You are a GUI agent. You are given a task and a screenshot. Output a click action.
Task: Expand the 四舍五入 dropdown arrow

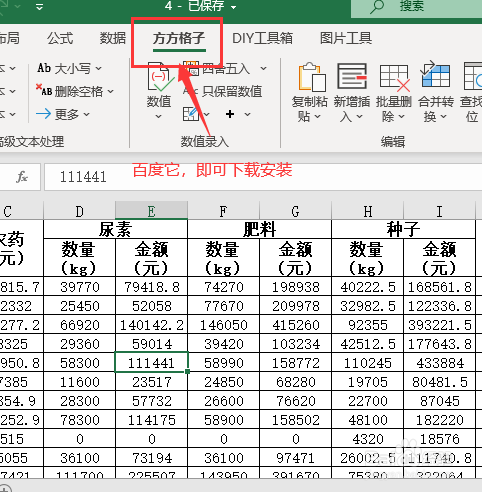[x=263, y=69]
